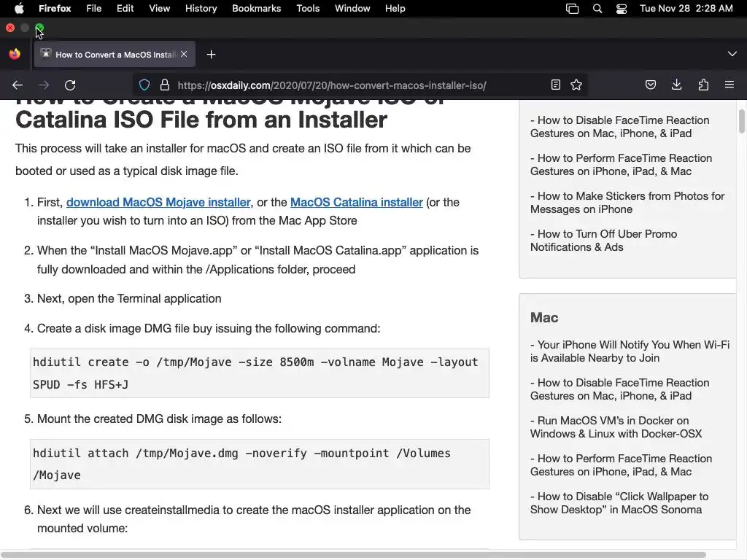This screenshot has height=560, width=747.
Task: Save page to Pocket icon
Action: pos(651,85)
